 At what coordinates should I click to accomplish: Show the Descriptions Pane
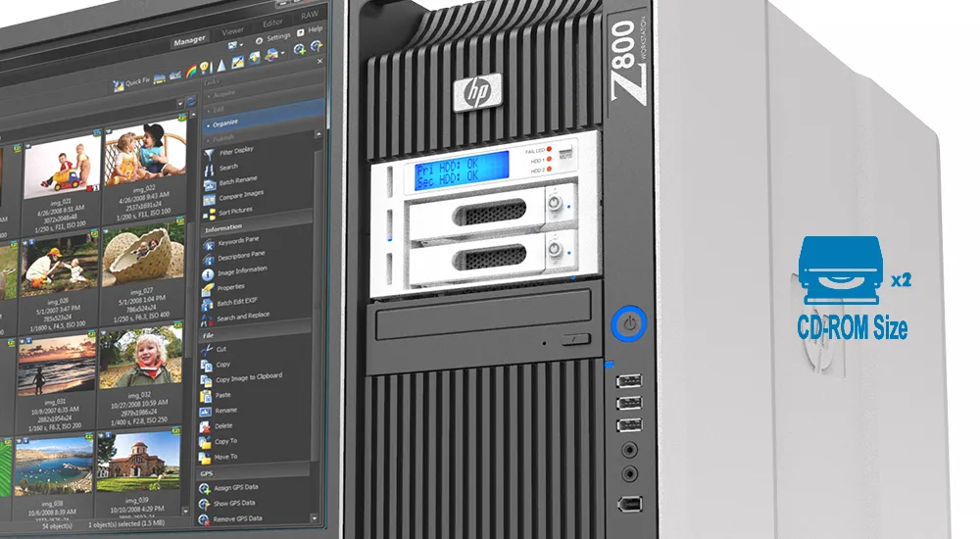(x=234, y=257)
